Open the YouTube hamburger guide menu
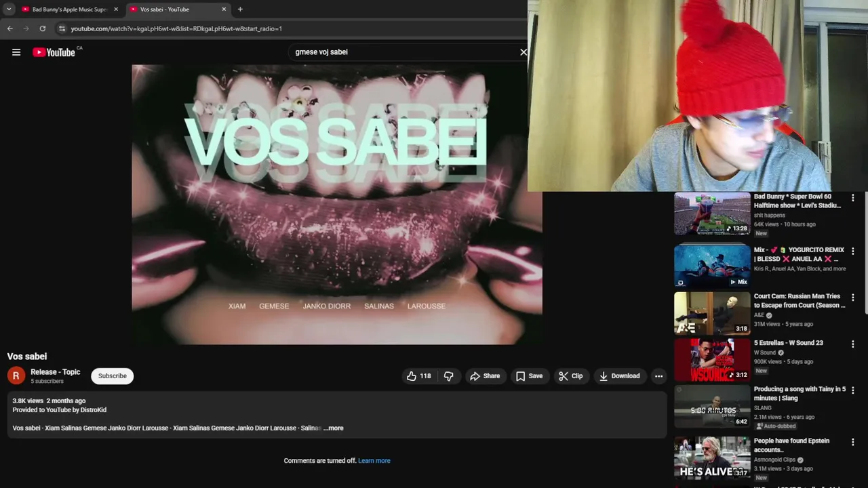The image size is (868, 488). [16, 52]
